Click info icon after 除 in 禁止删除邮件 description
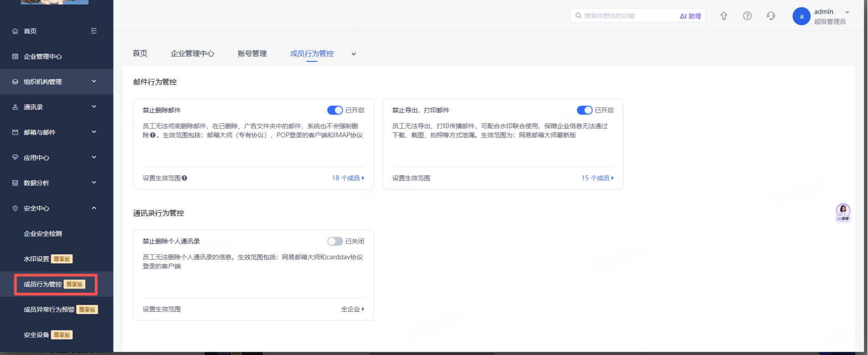 click(x=153, y=135)
